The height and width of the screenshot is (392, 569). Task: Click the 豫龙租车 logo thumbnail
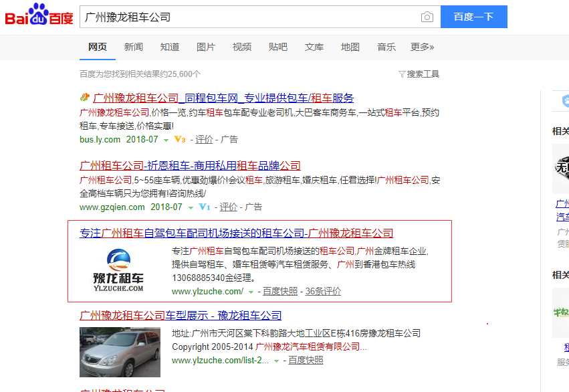pyautogui.click(x=118, y=270)
